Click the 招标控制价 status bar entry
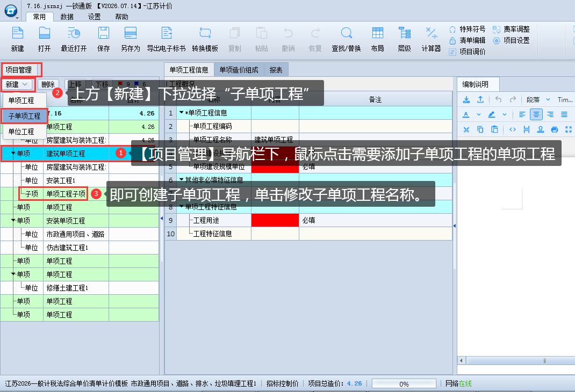Image resolution: width=575 pixels, height=392 pixels. point(282,383)
